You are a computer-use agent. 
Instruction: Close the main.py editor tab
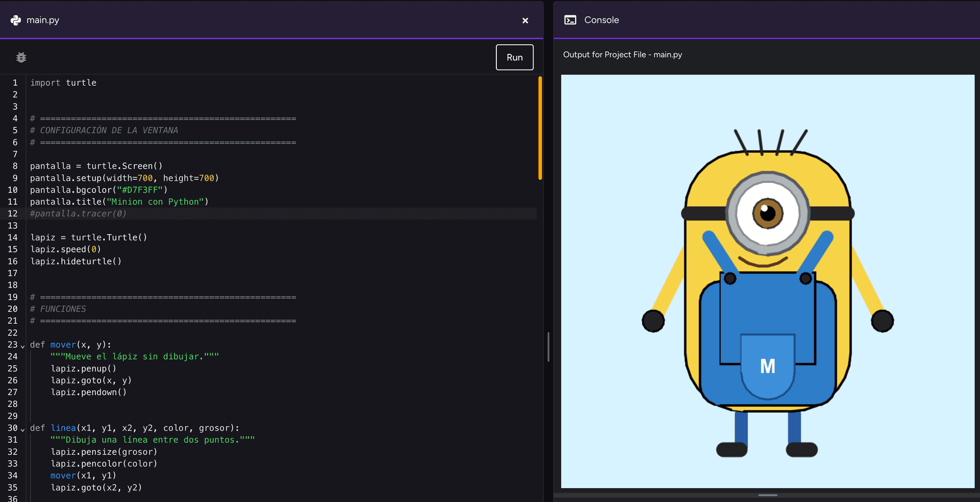pyautogui.click(x=525, y=21)
